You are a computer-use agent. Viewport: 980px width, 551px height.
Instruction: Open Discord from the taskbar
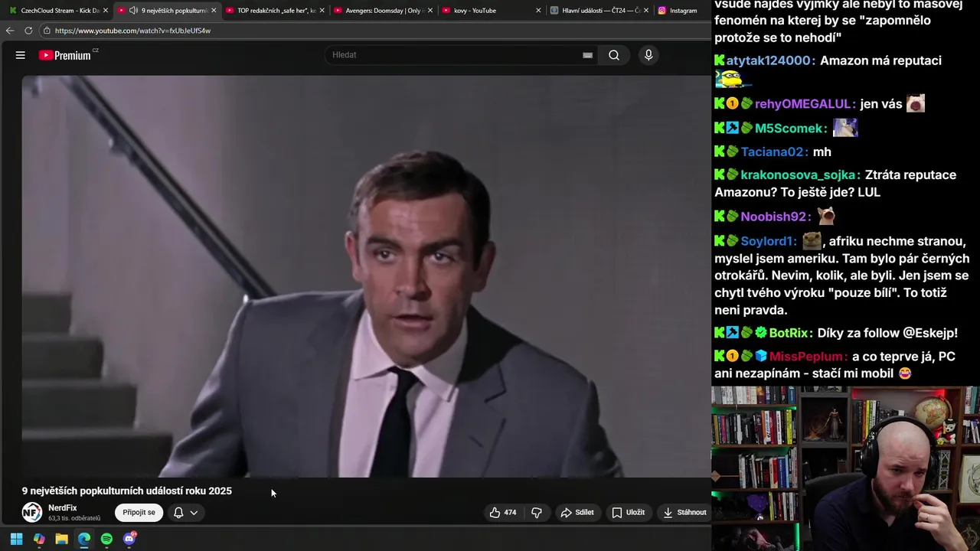pyautogui.click(x=129, y=539)
